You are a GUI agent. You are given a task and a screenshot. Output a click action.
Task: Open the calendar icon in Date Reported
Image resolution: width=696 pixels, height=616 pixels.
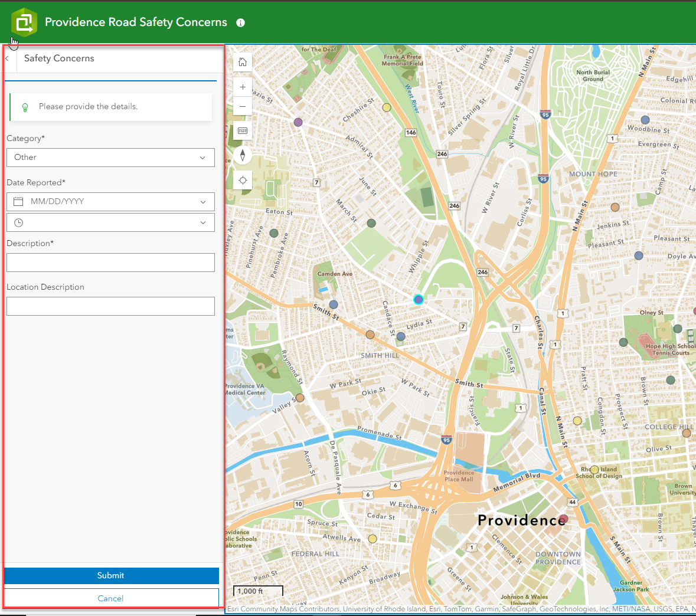(17, 201)
